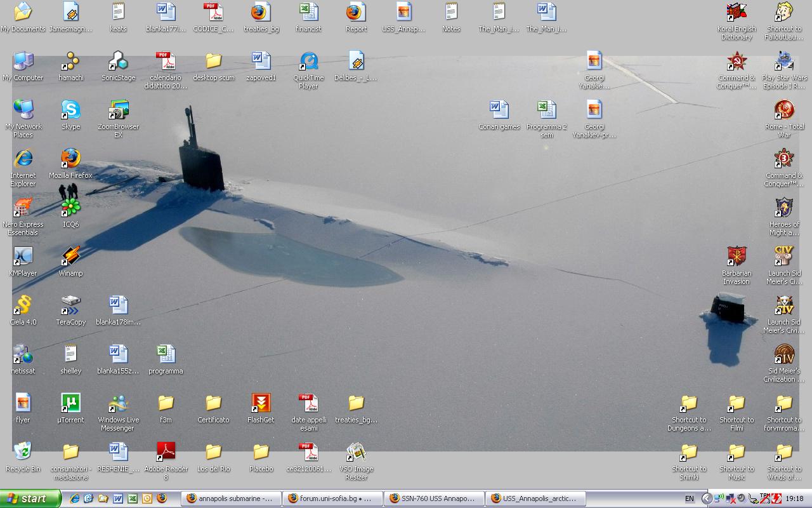Click the Word icon in Quick Launch
The width and height of the screenshot is (812, 508).
[x=118, y=498]
